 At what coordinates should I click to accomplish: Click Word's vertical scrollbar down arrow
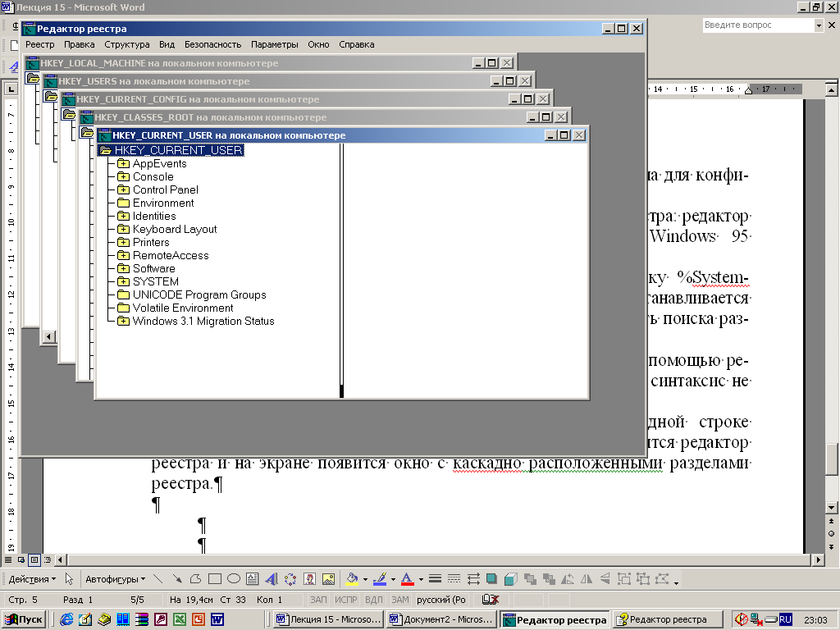tap(831, 507)
